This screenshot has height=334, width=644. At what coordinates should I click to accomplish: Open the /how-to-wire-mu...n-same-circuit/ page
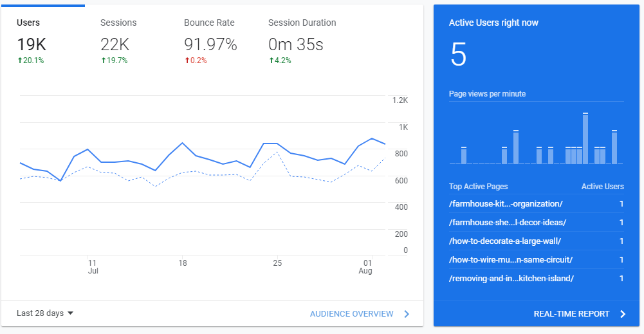pos(511,260)
